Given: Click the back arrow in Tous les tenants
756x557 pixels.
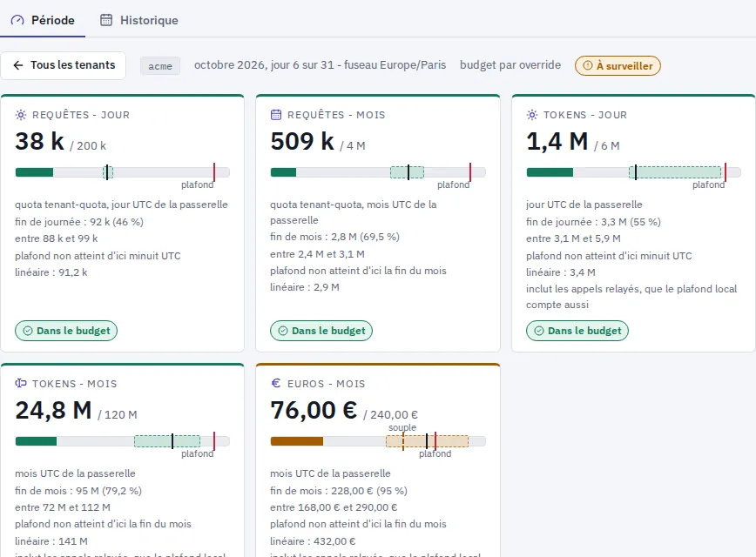Looking at the screenshot, I should (17, 65).
